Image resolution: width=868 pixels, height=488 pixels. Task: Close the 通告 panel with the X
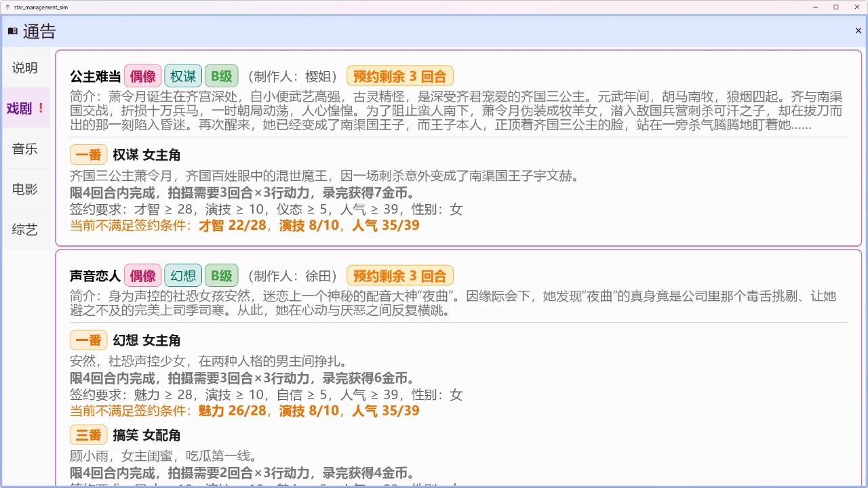(858, 31)
